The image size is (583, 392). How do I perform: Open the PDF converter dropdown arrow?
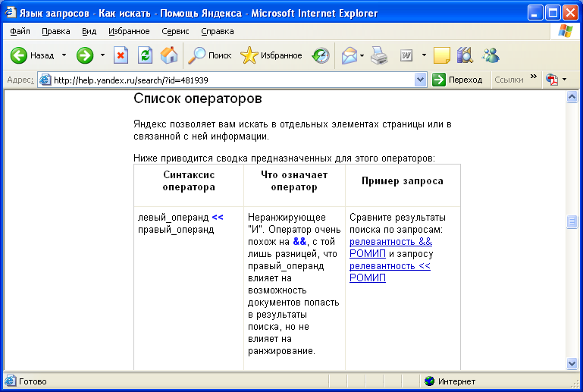coord(564,79)
